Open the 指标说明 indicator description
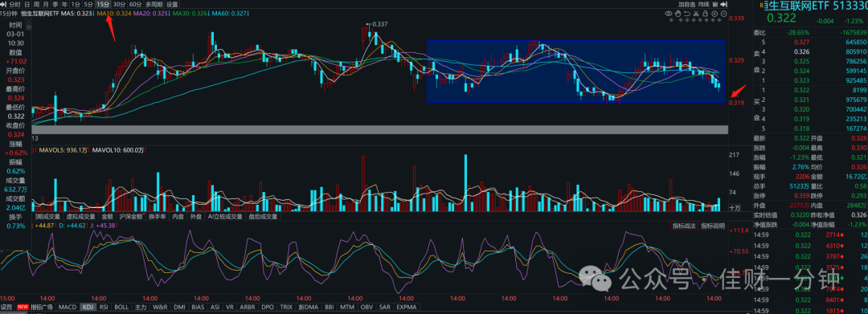Image resolution: width=868 pixels, height=314 pixels. click(713, 226)
